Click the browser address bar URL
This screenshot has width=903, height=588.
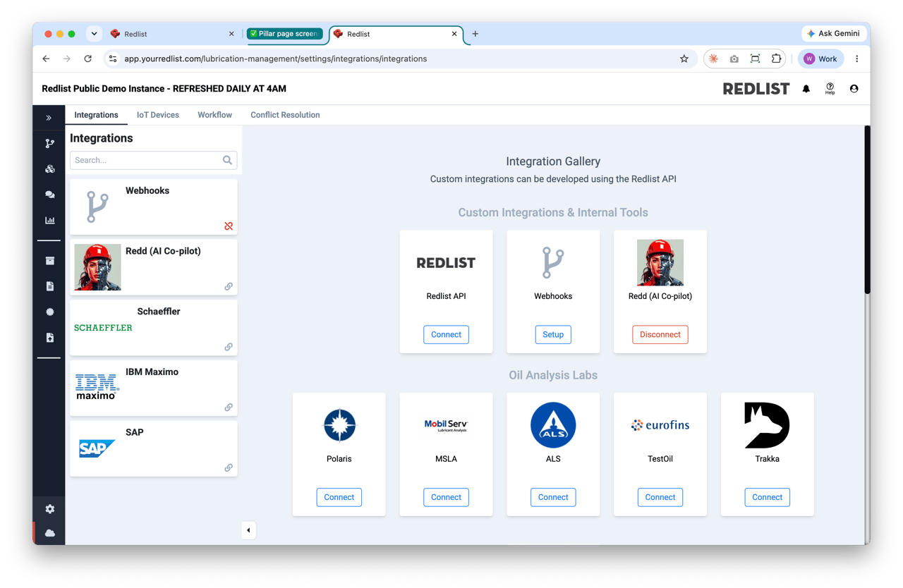tap(276, 59)
